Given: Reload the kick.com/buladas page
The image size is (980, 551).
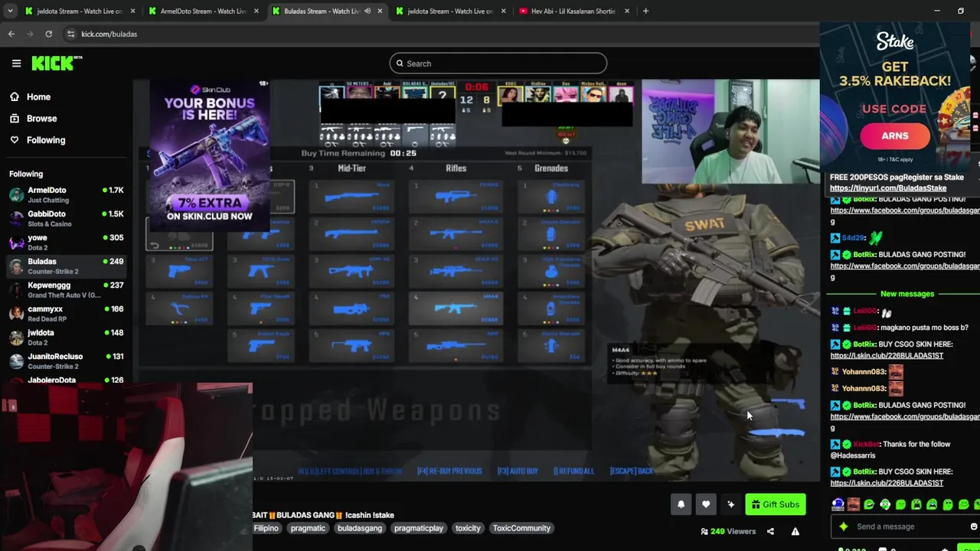Looking at the screenshot, I should (48, 34).
